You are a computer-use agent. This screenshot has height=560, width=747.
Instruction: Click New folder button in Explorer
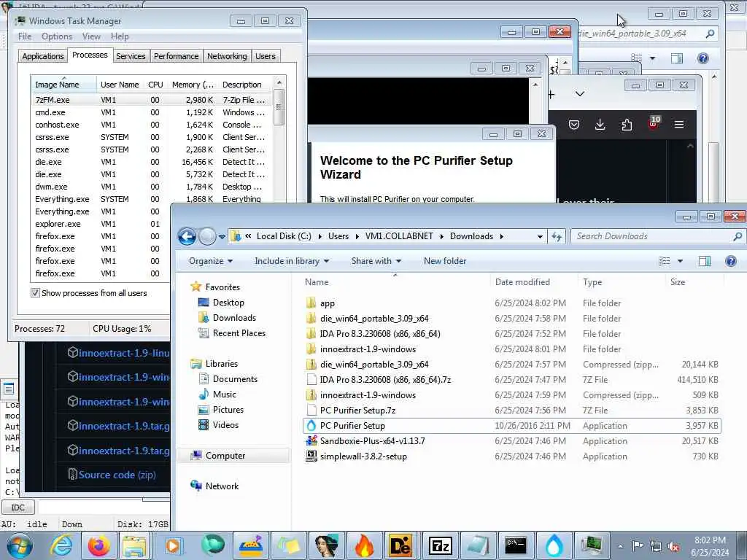pos(445,261)
